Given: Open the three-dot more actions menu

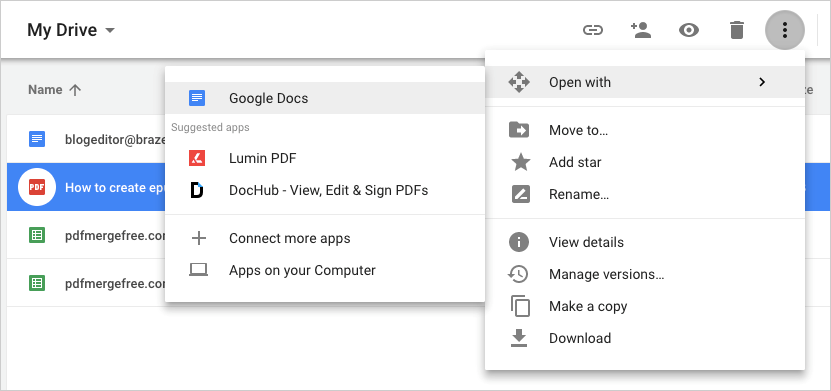Looking at the screenshot, I should (785, 30).
